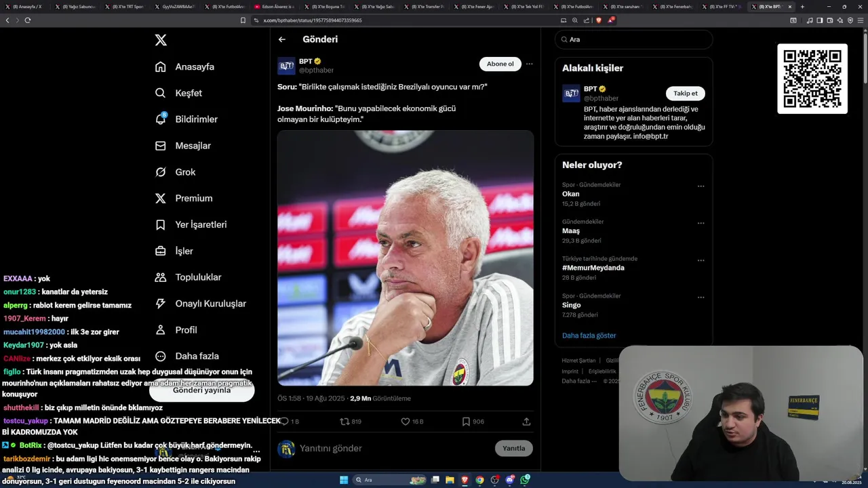Viewport: 868px width, 488px height.
Task: Switch to the Yağız Sabuncu tab
Action: pyautogui.click(x=76, y=7)
